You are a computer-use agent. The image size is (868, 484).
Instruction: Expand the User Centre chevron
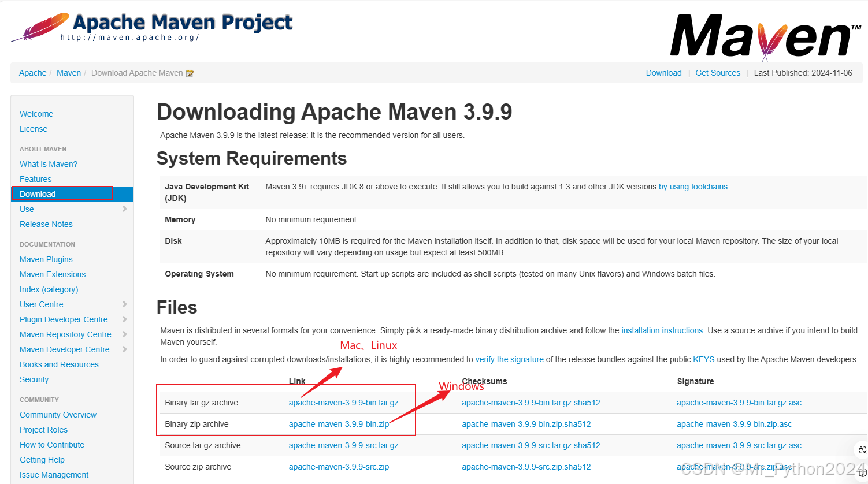pos(124,304)
